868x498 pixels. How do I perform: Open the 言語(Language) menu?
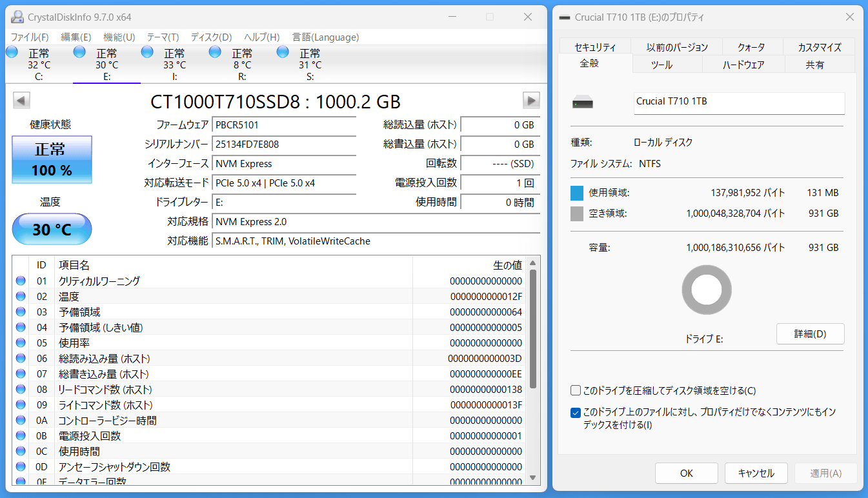point(326,37)
